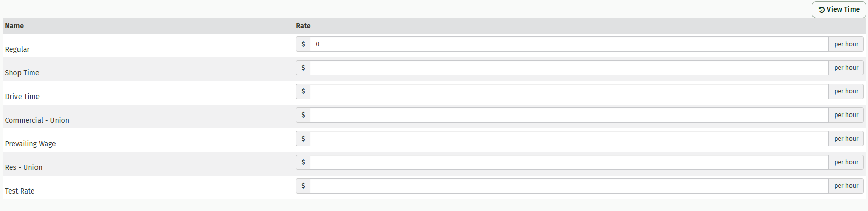This screenshot has height=211, width=868.
Task: Click the Test Rate dollar sign
Action: [303, 186]
